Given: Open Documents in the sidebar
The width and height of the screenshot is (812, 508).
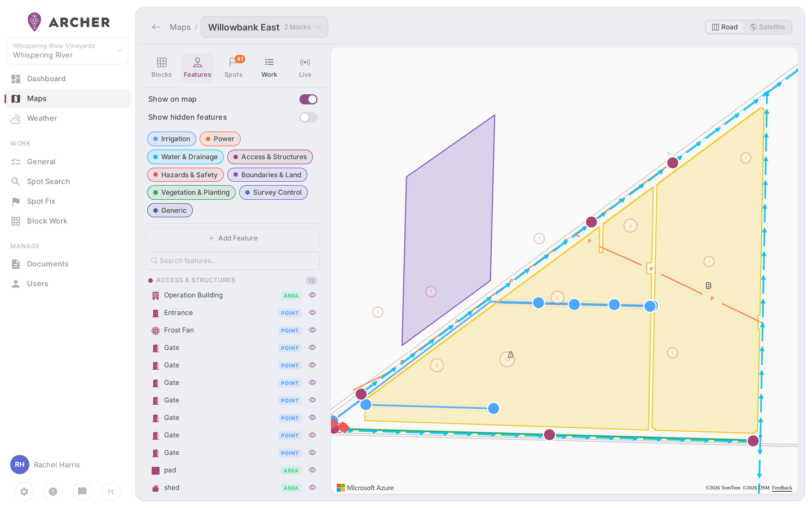Looking at the screenshot, I should point(68,264).
